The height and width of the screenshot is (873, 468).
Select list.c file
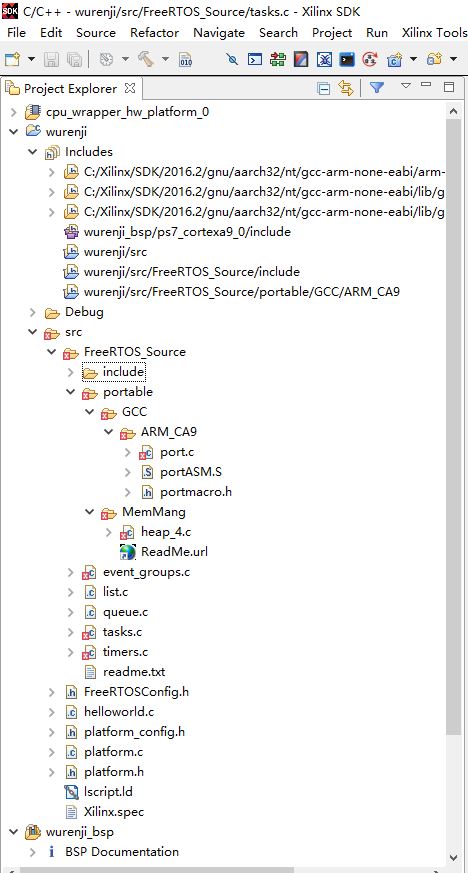coord(115,592)
